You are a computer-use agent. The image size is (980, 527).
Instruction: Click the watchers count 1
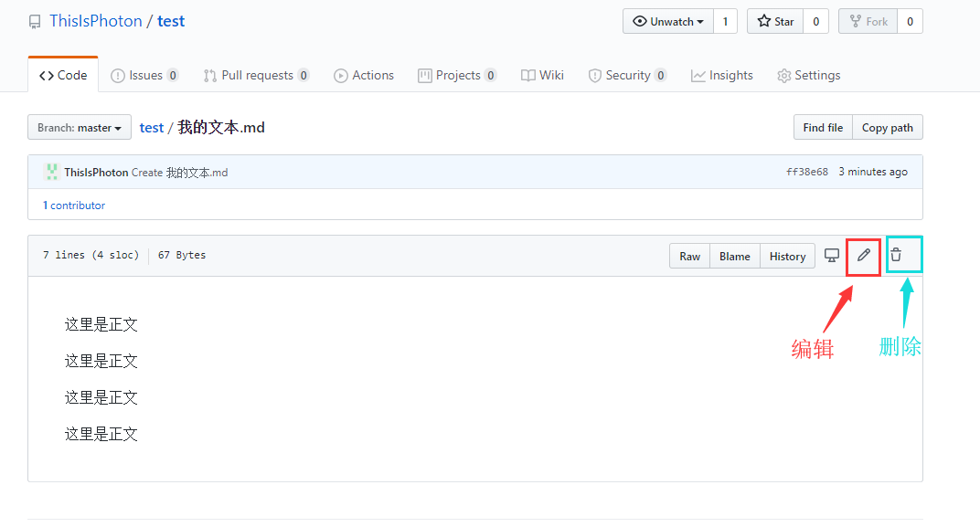pos(725,21)
